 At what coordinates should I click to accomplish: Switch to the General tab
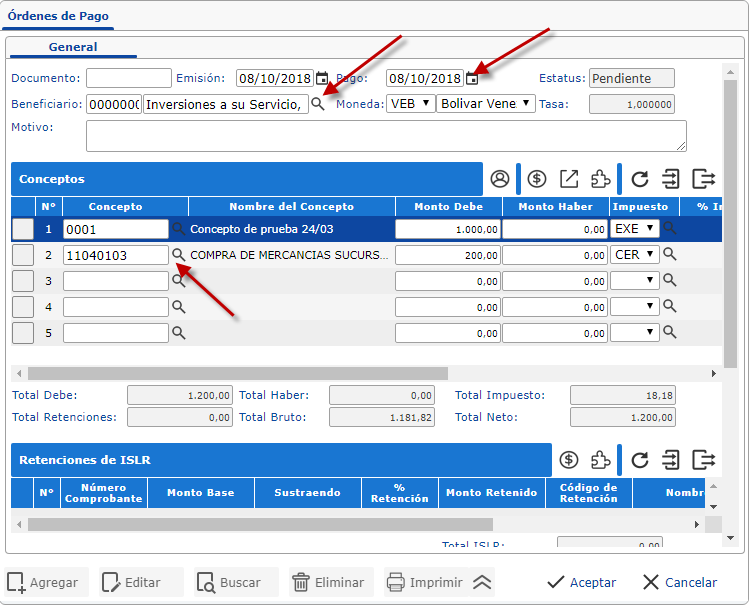pos(73,47)
